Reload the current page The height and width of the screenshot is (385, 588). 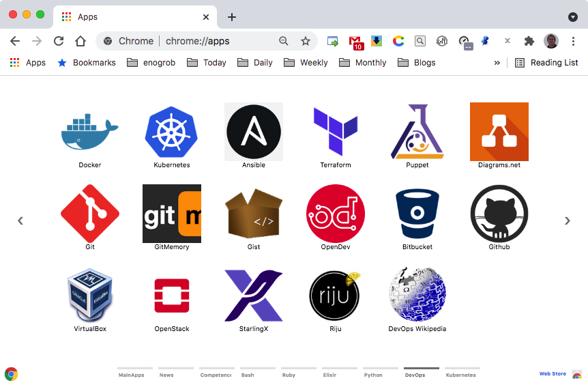pos(59,41)
